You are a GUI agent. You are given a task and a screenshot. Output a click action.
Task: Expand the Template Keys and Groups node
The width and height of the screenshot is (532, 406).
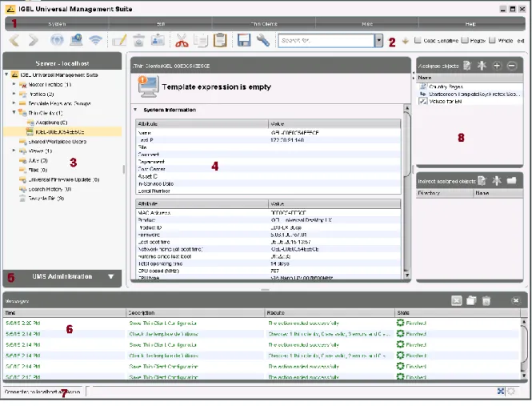[x=14, y=103]
